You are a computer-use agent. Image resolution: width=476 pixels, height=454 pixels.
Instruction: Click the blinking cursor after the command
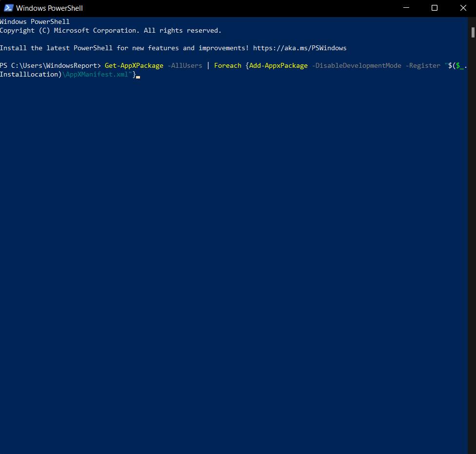point(138,76)
